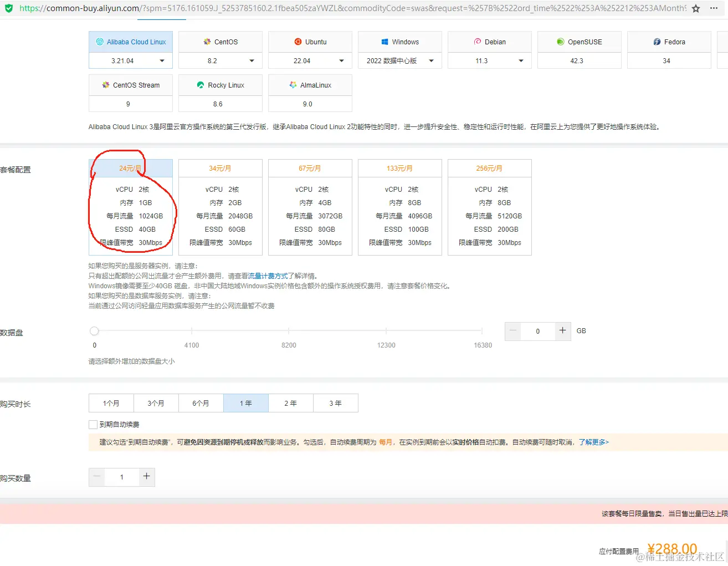Select the 24元/月 package plan
Screen dimensions: 728x566
tap(131, 207)
